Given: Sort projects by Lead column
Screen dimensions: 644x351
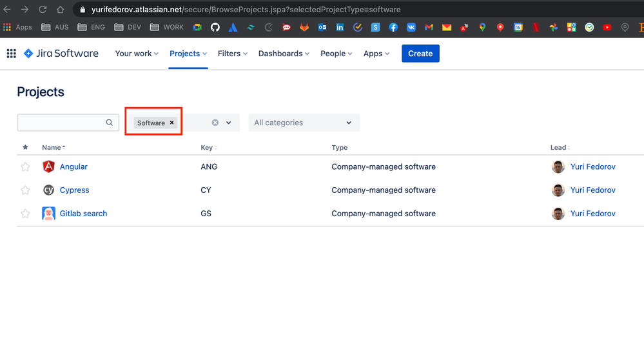Looking at the screenshot, I should click(x=560, y=147).
